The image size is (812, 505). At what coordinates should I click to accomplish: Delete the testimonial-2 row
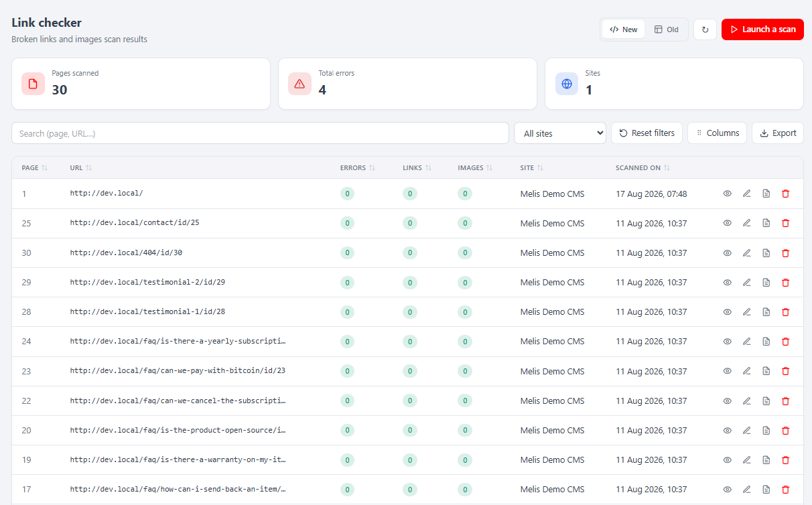(x=786, y=283)
